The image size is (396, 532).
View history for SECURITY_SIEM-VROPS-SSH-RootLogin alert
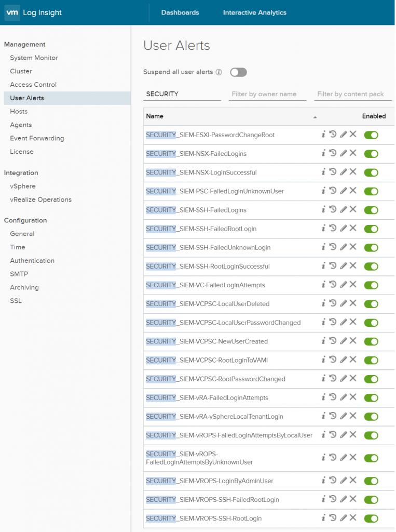[333, 518]
